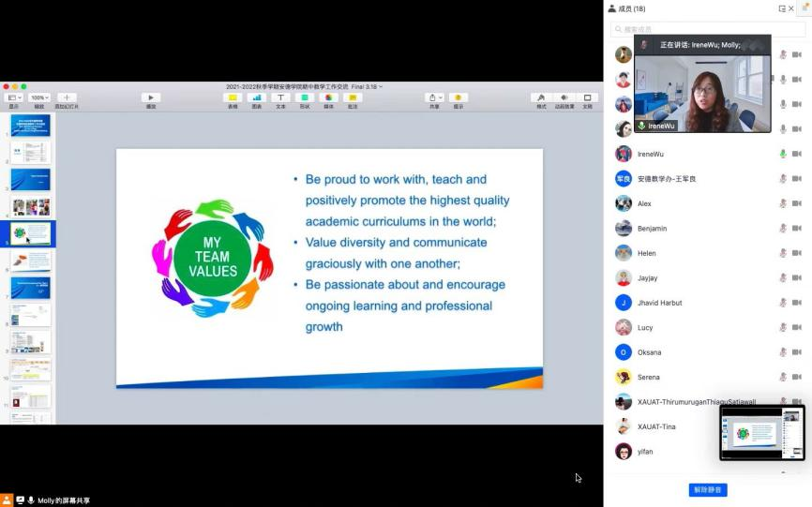Screen dimensions: 812x507
Task: Open the 格式 format panel
Action: (x=541, y=97)
